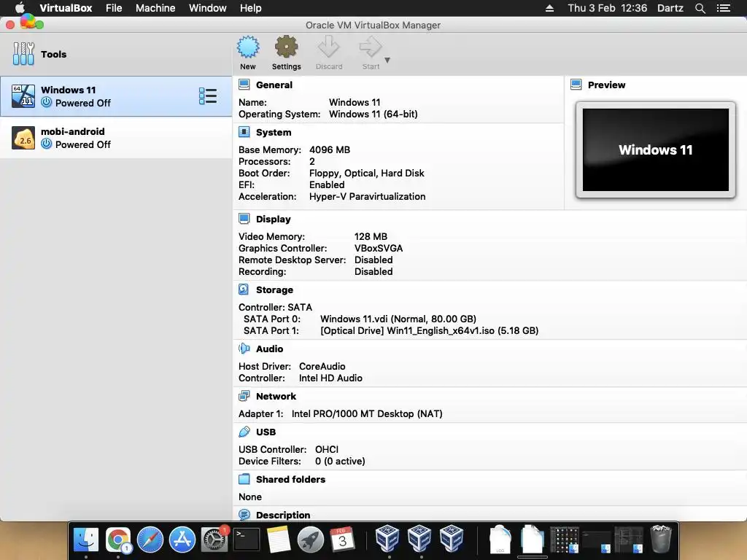Click the Discard toolbar icon
The width and height of the screenshot is (747, 560).
point(329,47)
